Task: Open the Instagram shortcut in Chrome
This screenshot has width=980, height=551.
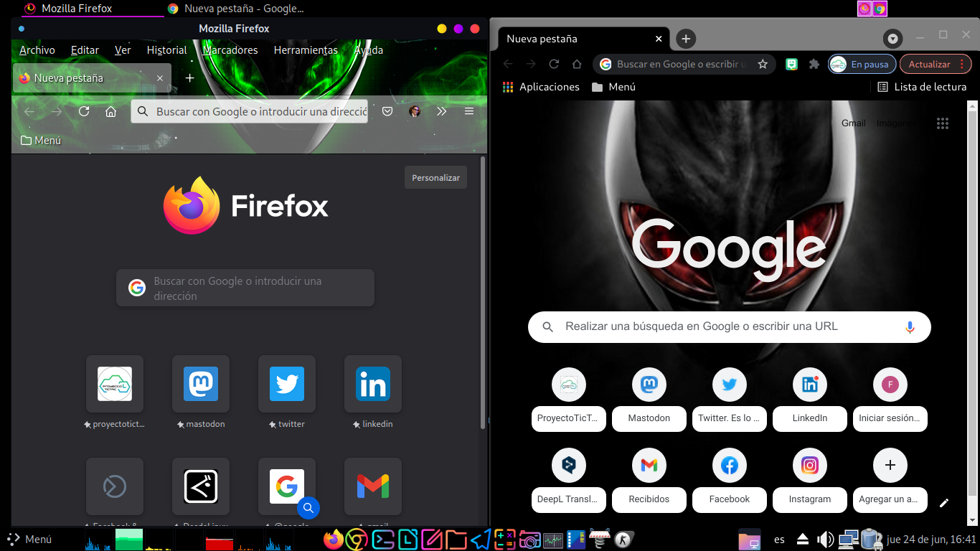Action: (810, 466)
